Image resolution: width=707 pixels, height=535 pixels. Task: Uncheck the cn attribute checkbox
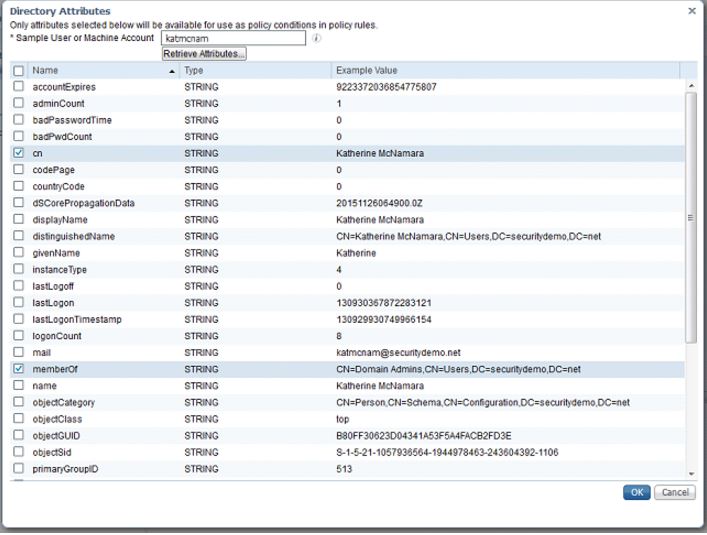(18, 153)
